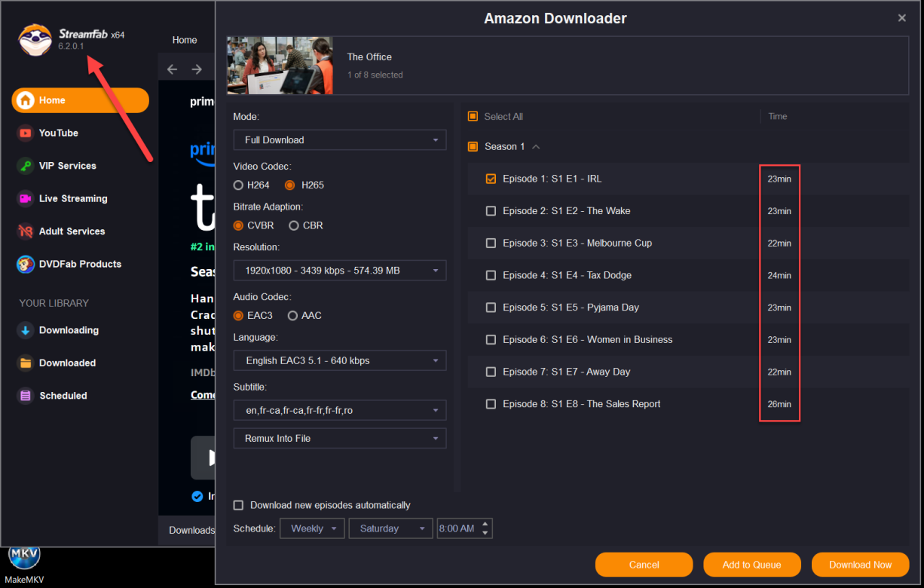Click The Office thumbnail image
Image resolution: width=924 pixels, height=588 pixels.
tap(280, 66)
